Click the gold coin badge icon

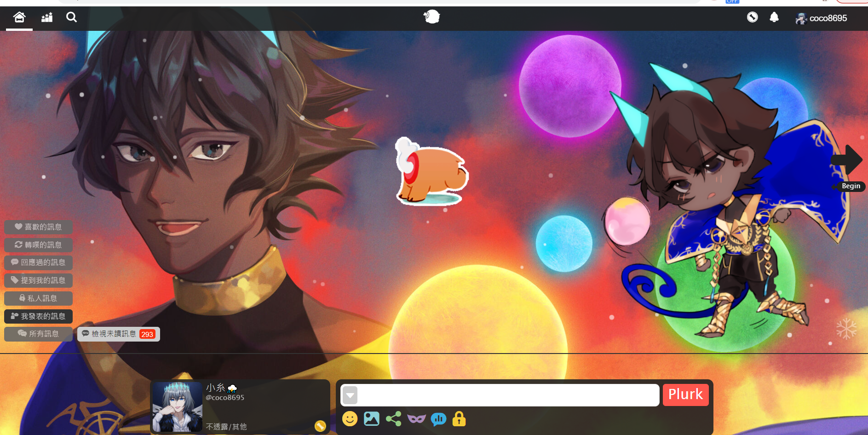(x=320, y=426)
